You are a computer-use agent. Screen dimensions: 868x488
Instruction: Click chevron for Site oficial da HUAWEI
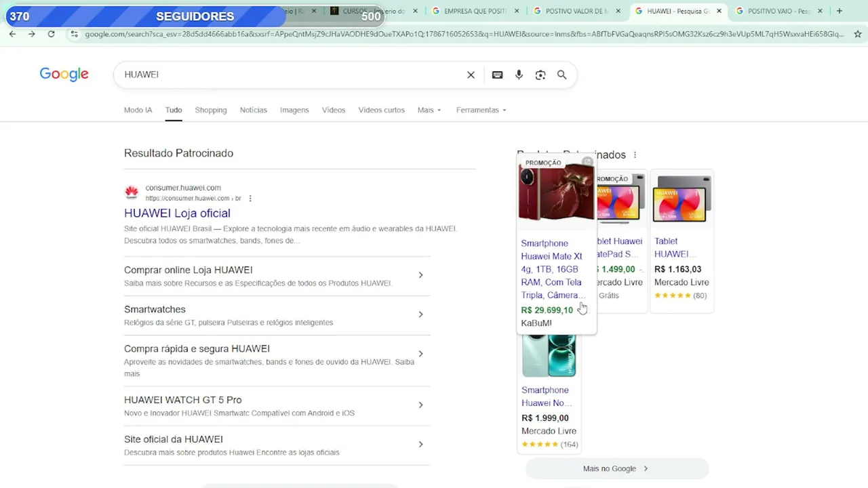(x=420, y=445)
